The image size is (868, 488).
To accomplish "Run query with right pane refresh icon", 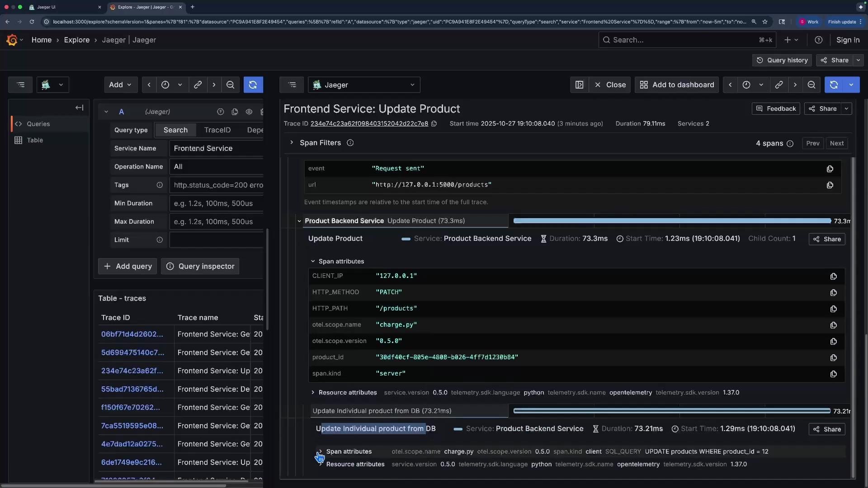I will coord(834,84).
